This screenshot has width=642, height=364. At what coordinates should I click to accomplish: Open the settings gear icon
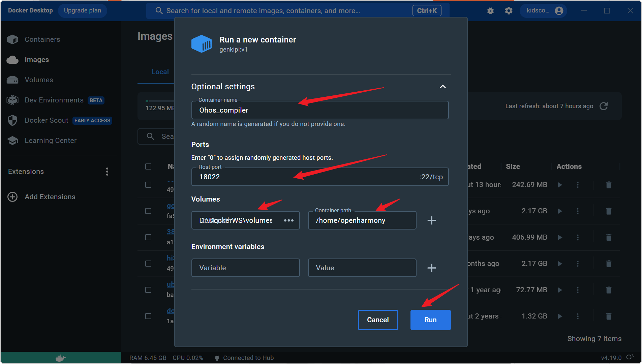pos(509,11)
